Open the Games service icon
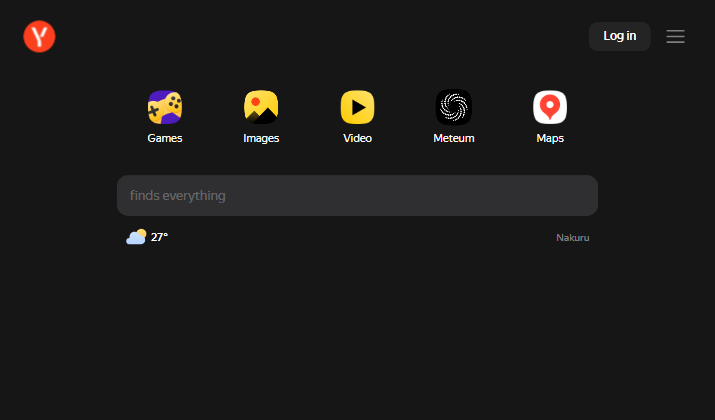Screen dimensions: 715x420 pyautogui.click(x=165, y=108)
